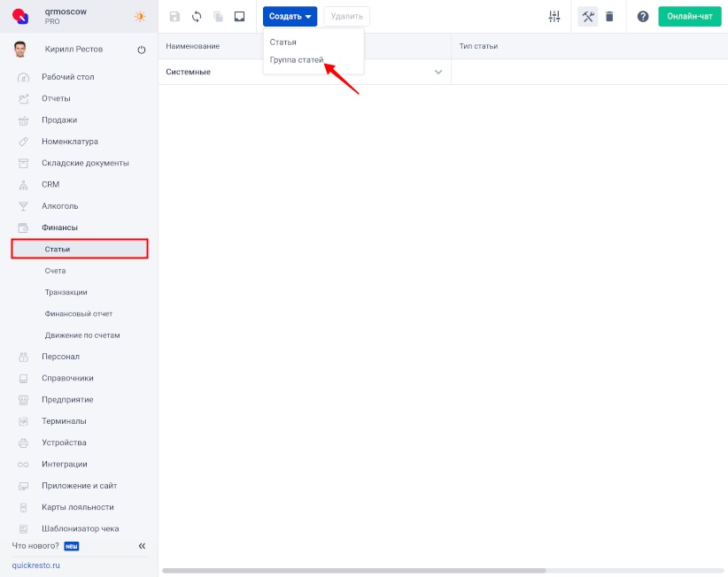Image resolution: width=728 pixels, height=577 pixels.
Task: Expand the Терминалы sidebar section
Action: (x=64, y=421)
